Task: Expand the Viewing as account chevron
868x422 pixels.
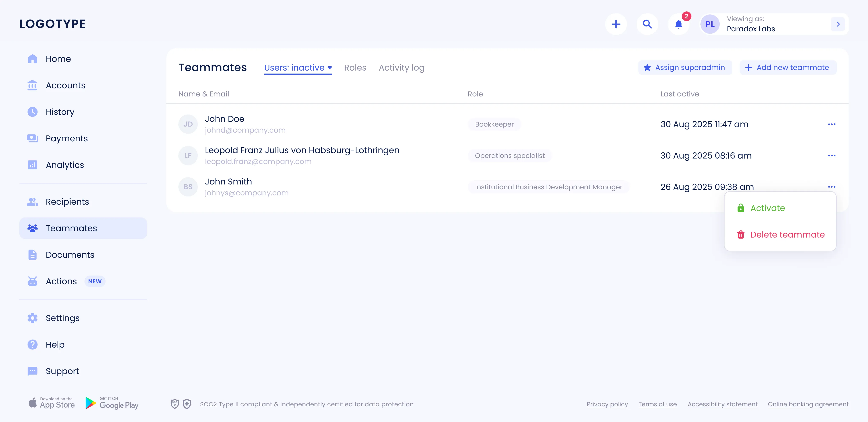Action: pyautogui.click(x=838, y=24)
